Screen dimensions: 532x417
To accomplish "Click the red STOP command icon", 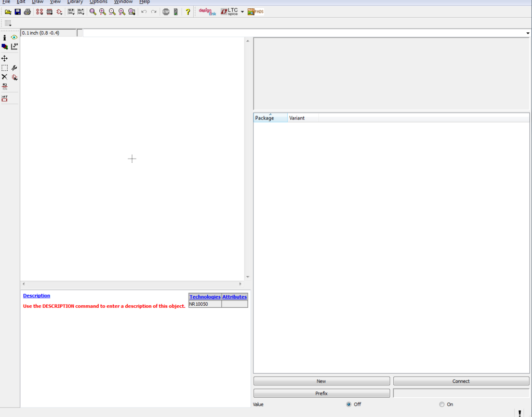I will point(166,12).
